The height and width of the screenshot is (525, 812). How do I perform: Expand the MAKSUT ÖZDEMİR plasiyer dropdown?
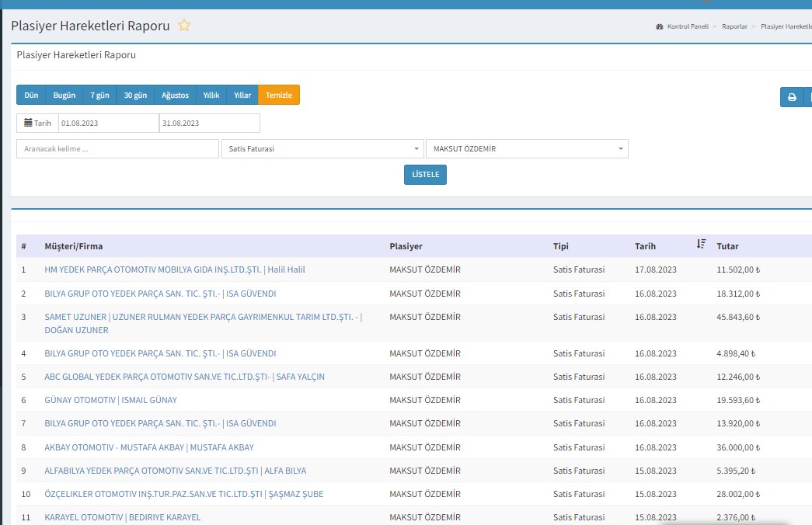point(526,149)
